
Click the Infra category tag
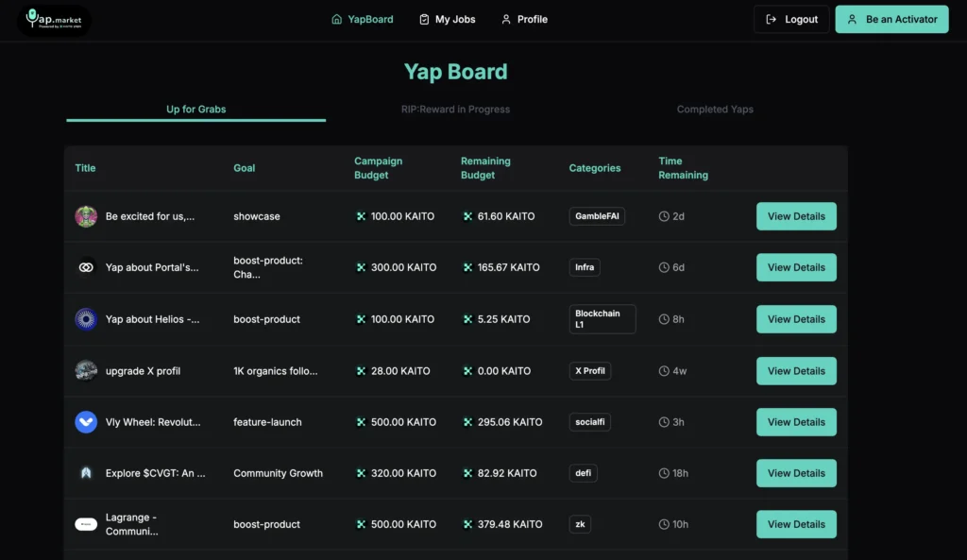point(585,267)
